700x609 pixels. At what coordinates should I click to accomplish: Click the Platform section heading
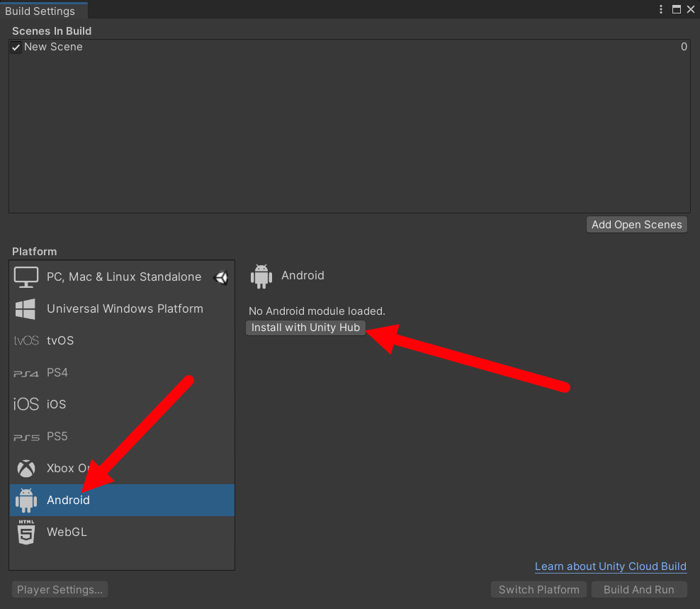pyautogui.click(x=35, y=252)
